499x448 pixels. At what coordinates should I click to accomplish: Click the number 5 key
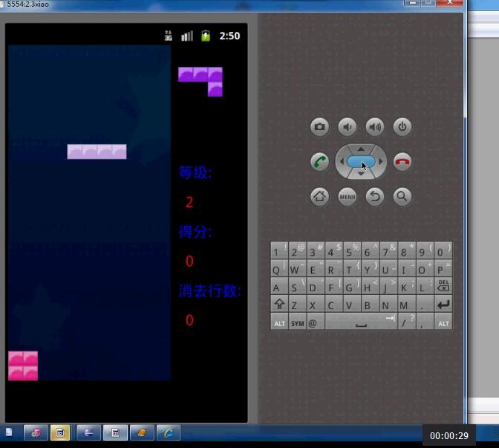point(352,250)
